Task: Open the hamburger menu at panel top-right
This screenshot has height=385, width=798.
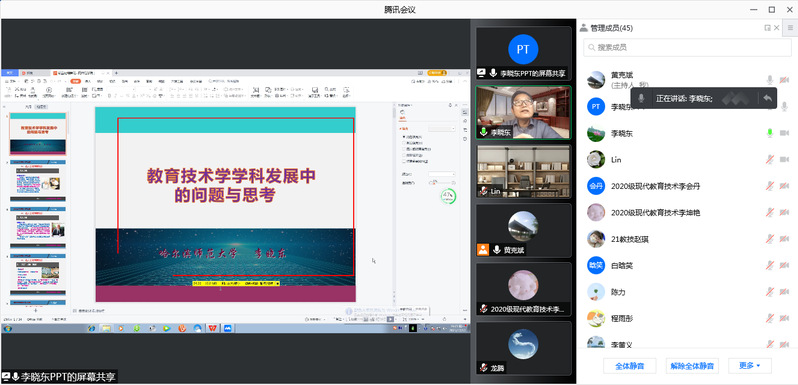Action: pos(790,28)
